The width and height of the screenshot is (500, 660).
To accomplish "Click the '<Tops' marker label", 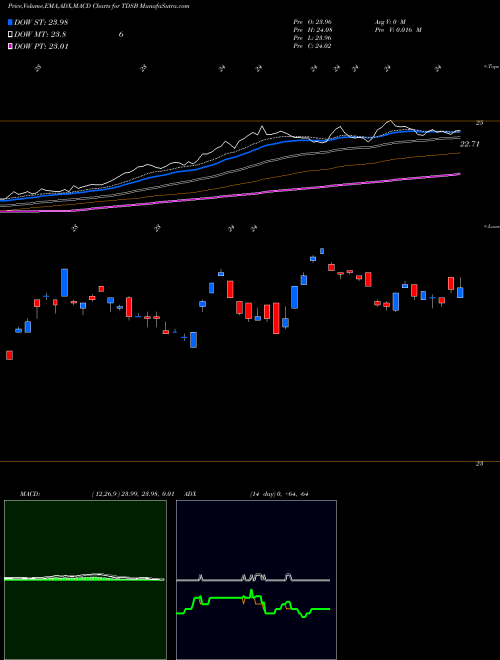I will click(491, 66).
